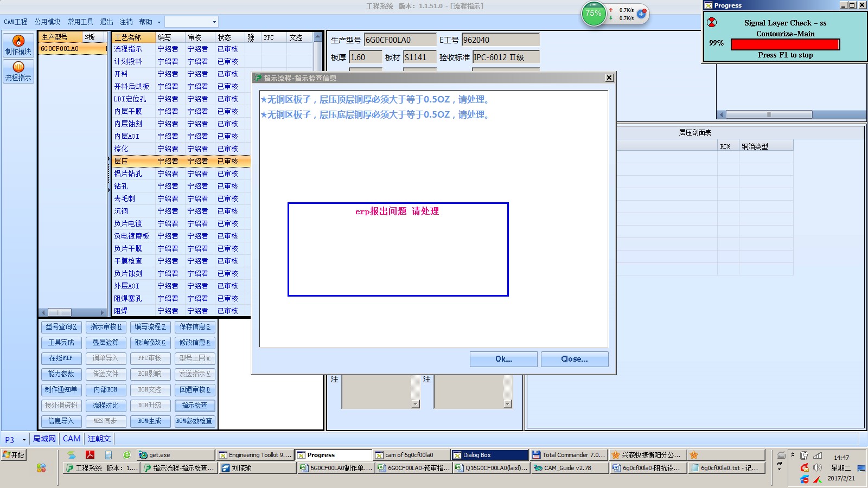The image size is (868, 488).
Task: Switch to Engineering Toolkit taskbar item
Action: 255,455
